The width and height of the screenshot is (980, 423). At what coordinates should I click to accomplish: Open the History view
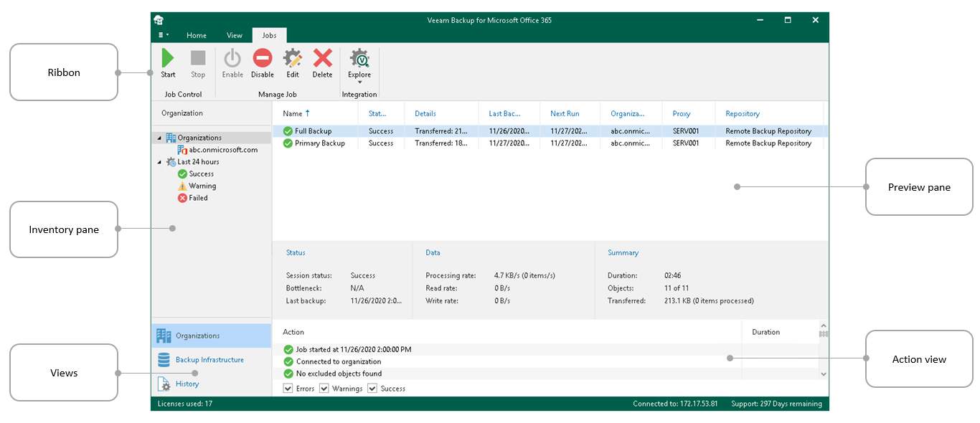point(187,384)
